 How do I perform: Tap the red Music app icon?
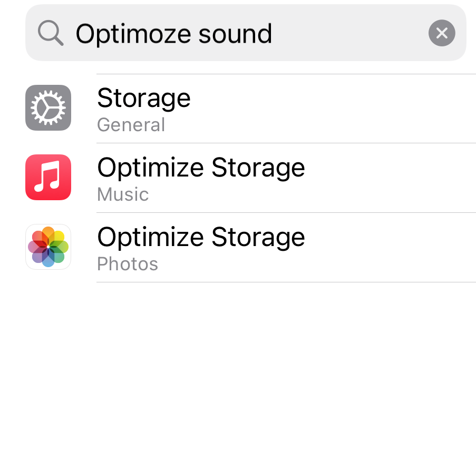tap(48, 177)
